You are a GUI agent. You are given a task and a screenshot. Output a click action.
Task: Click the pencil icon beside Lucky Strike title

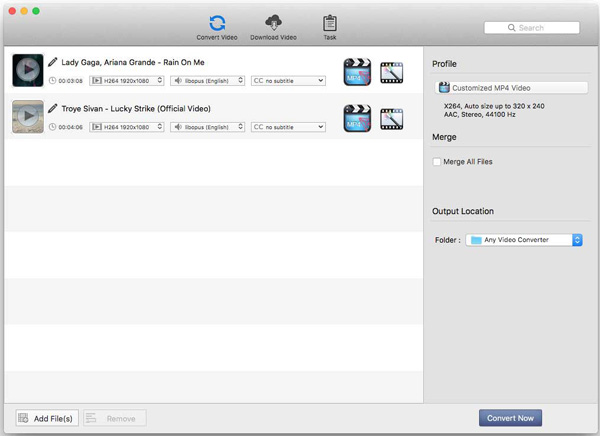53,108
